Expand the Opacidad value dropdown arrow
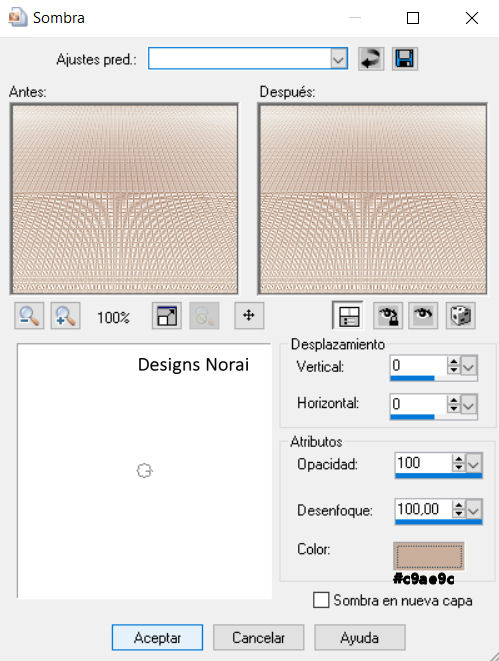The image size is (499, 661). point(474,464)
